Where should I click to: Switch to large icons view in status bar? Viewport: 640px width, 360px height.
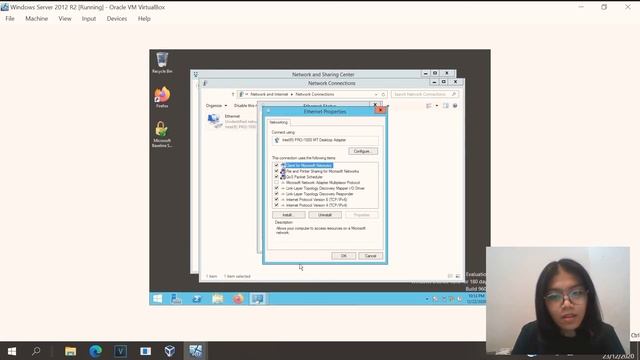(458, 276)
